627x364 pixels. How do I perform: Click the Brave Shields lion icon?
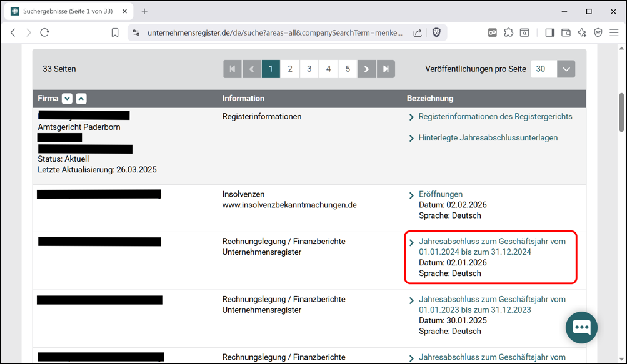coord(436,33)
